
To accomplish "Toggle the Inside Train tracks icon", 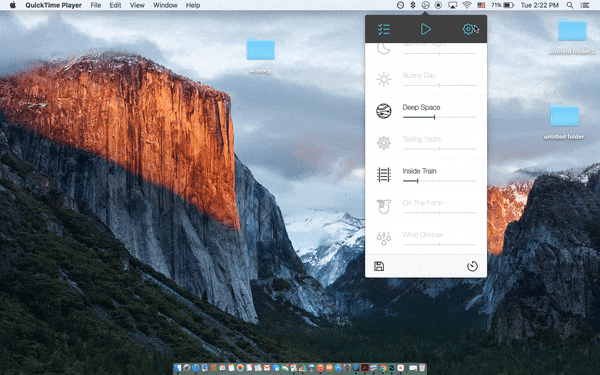I will [x=383, y=174].
